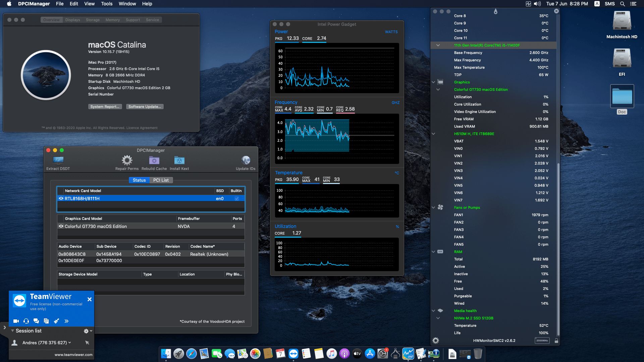644x362 pixels.
Task: Collapse the H510M H, ITE IT8689E section
Action: (x=433, y=134)
